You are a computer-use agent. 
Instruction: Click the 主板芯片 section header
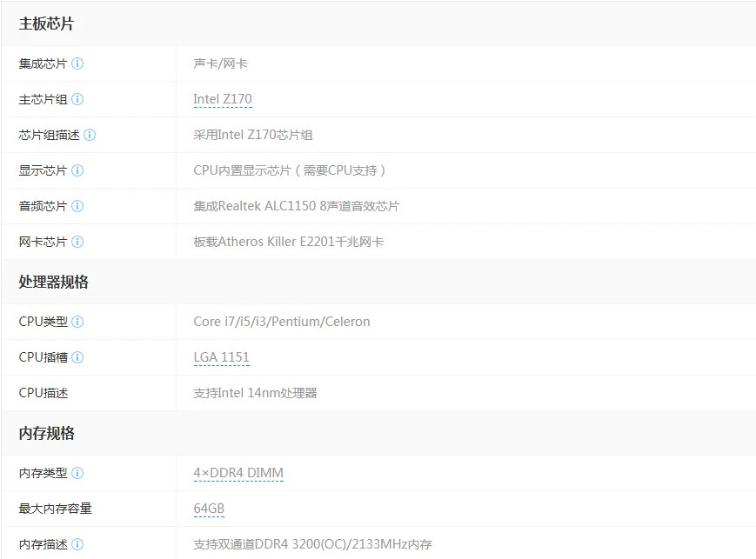point(46,23)
